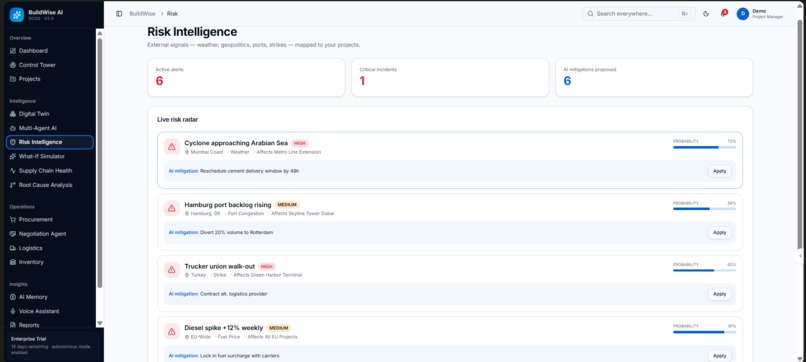Click the Inventory icon
The image size is (806, 362).
click(13, 262)
